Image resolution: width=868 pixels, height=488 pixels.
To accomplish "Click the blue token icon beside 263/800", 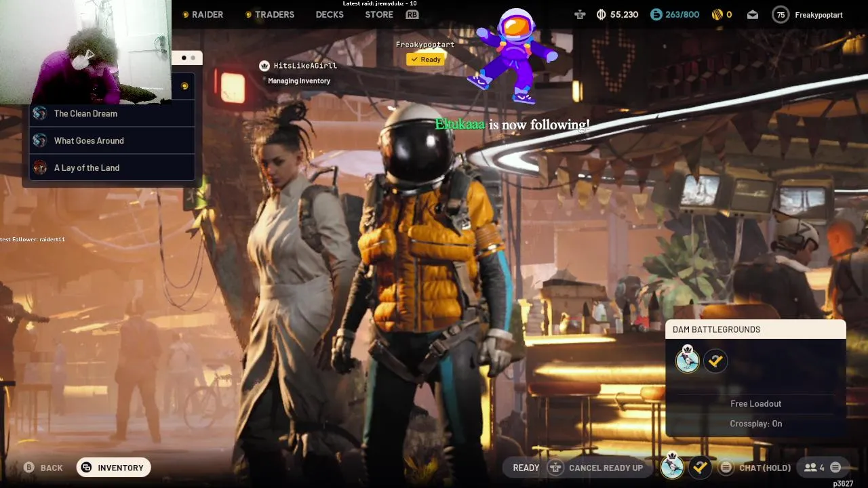I will 656,14.
